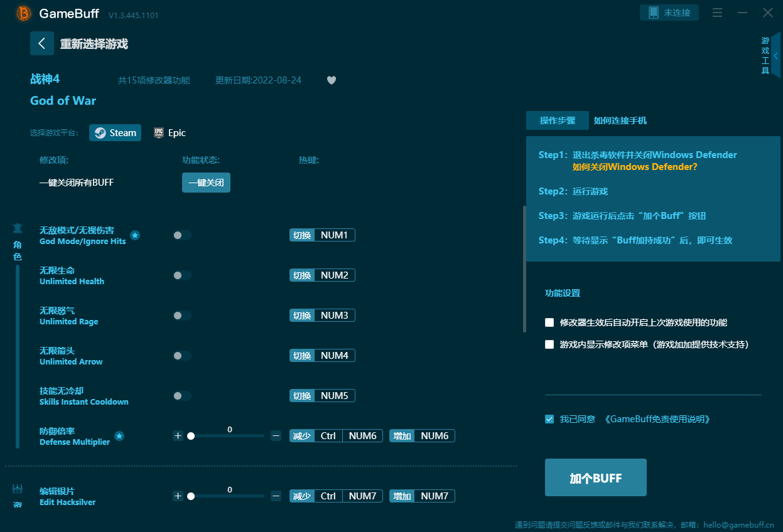This screenshot has height=532, width=783.
Task: Click the star badge beside Defense Multiplier
Action: tap(119, 436)
